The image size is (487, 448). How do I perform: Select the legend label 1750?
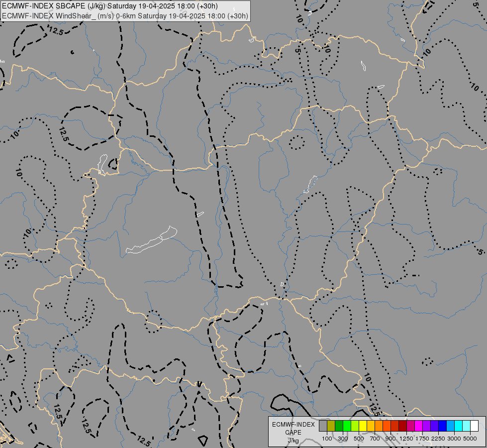coord(422,439)
